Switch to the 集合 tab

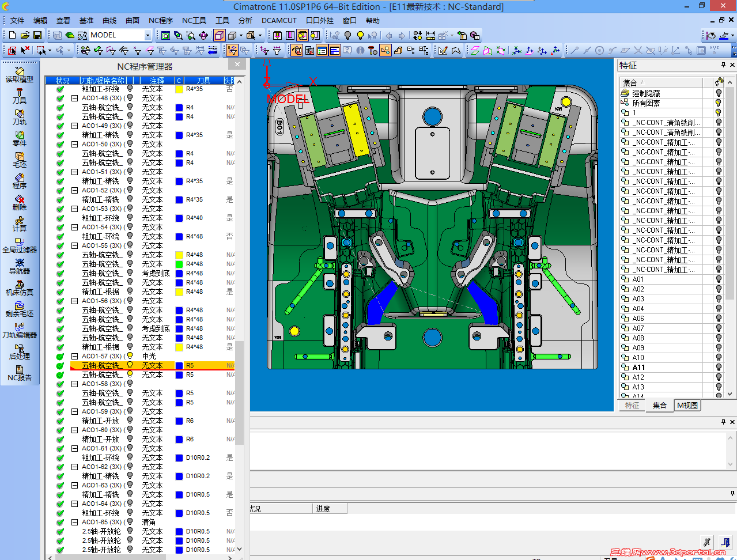point(659,405)
